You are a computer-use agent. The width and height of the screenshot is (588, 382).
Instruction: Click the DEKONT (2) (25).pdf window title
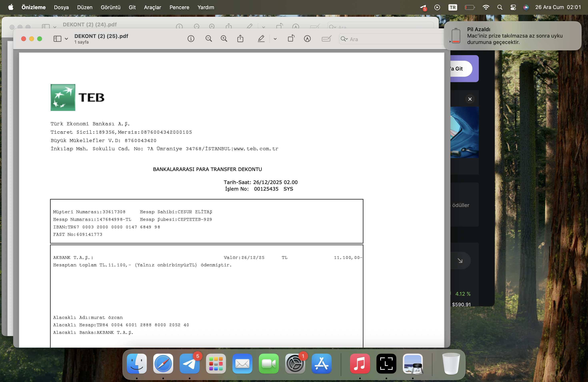coord(101,36)
